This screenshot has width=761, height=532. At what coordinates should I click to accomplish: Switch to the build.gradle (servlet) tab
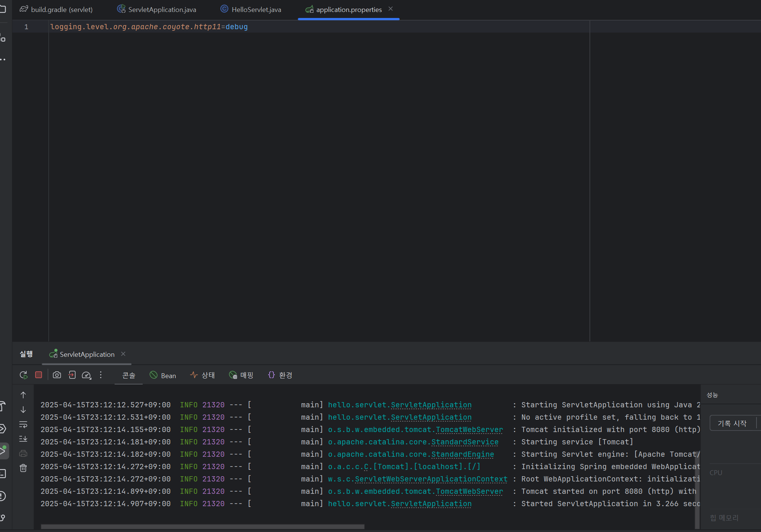(x=56, y=9)
